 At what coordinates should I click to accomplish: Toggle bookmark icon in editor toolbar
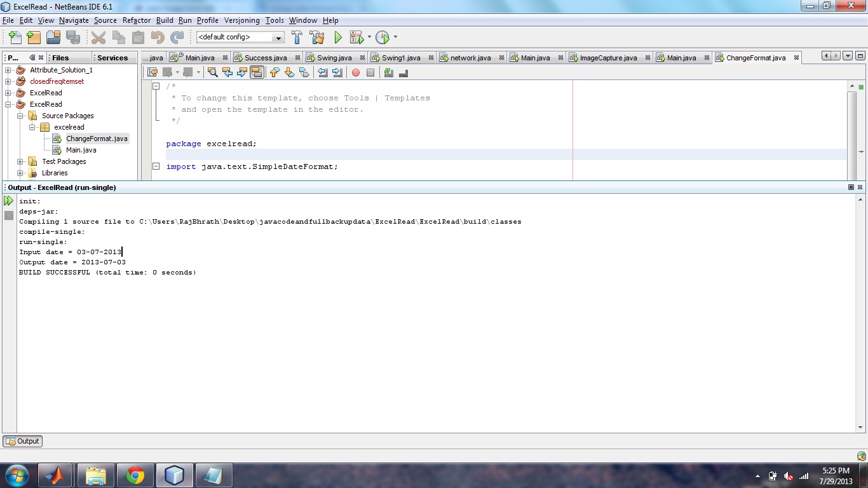point(304,72)
